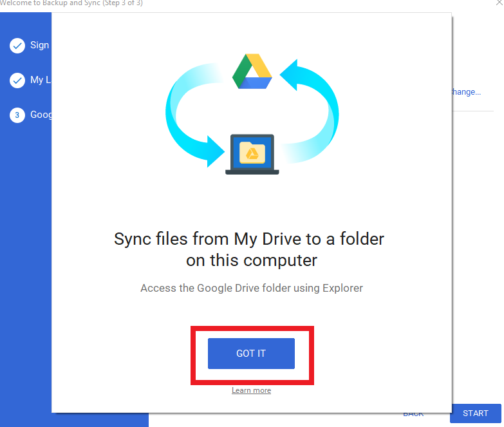The image size is (504, 427).
Task: Click the 'Sync files from My Drive' heading
Action: tap(249, 249)
